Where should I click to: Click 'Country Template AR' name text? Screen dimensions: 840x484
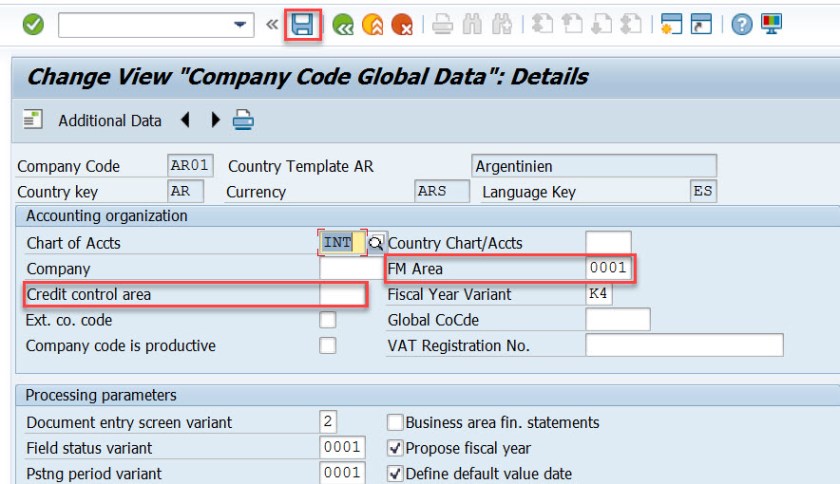click(301, 166)
